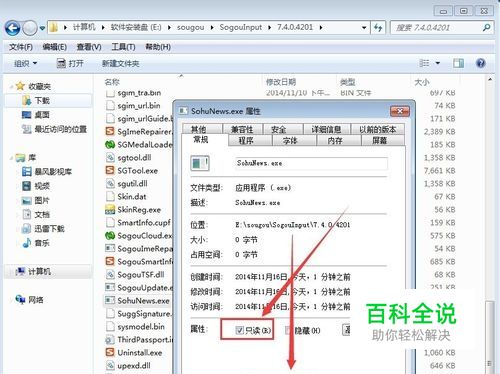This screenshot has width=500, height=374.
Task: Sort by 名称 column header
Action: (x=112, y=82)
